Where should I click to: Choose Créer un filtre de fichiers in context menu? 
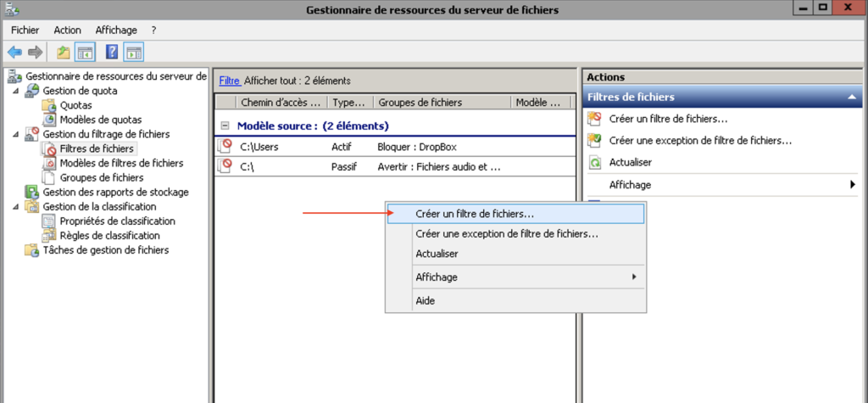[516, 214]
